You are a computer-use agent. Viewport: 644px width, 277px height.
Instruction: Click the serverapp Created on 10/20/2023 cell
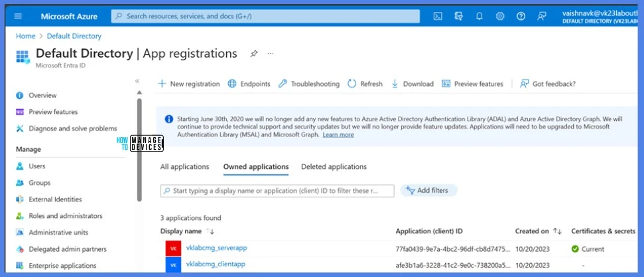533,249
